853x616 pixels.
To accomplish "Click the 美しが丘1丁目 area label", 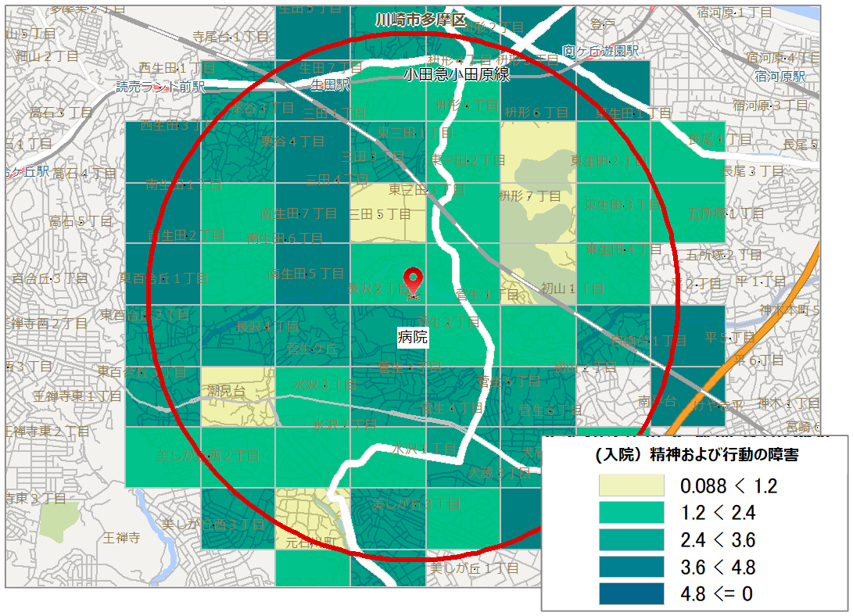I will click(475, 568).
